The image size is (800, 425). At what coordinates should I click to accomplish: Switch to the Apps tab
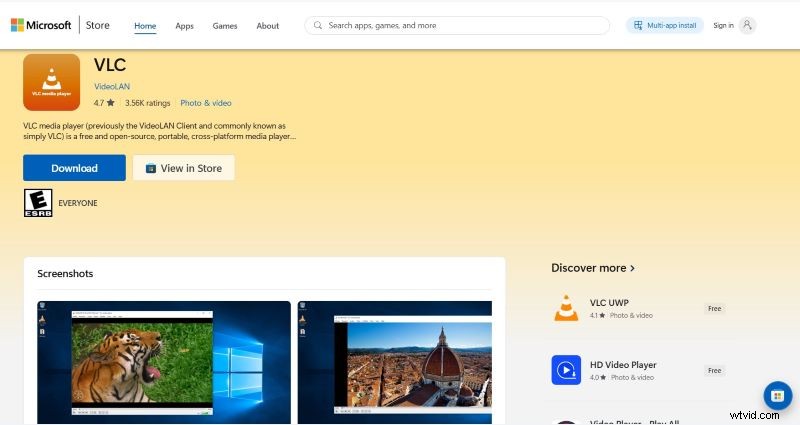tap(184, 25)
